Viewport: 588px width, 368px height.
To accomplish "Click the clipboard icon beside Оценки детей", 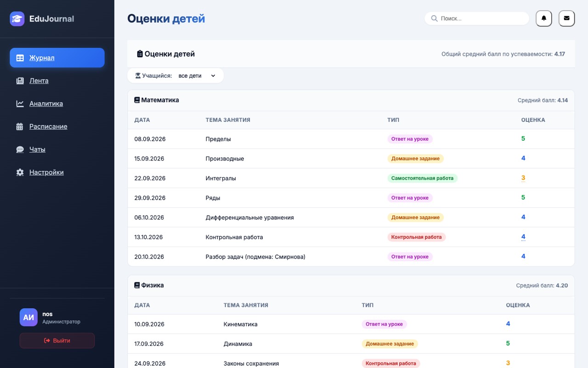I will pos(140,54).
